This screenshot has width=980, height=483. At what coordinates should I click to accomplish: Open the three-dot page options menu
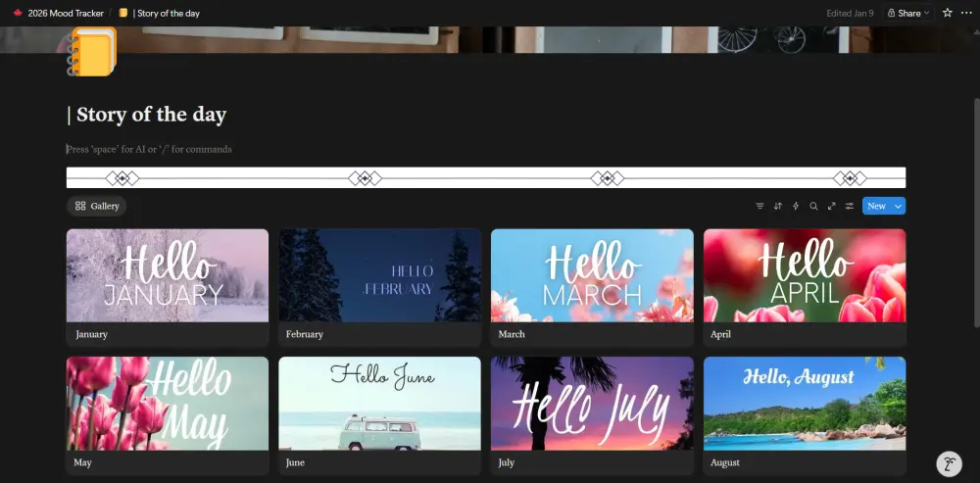966,13
